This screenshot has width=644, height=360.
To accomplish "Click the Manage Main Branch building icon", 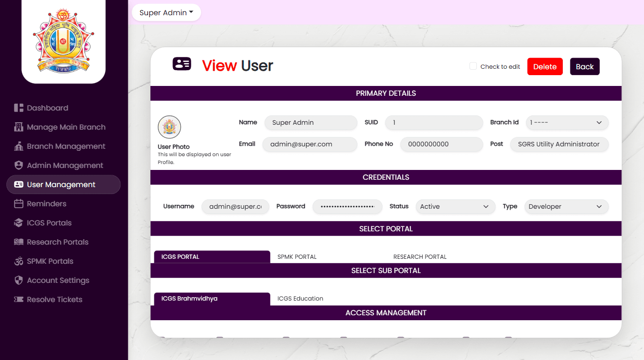I will (x=19, y=127).
